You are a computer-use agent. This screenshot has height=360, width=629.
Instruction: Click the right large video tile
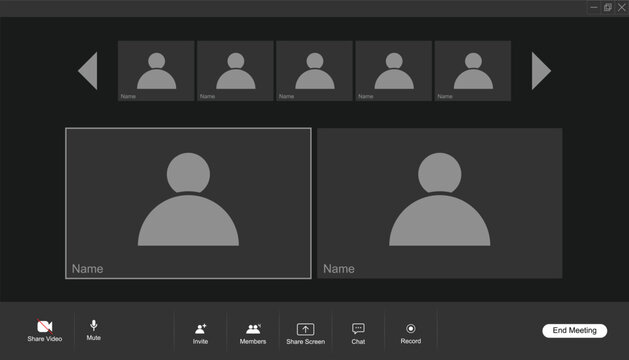[440, 203]
